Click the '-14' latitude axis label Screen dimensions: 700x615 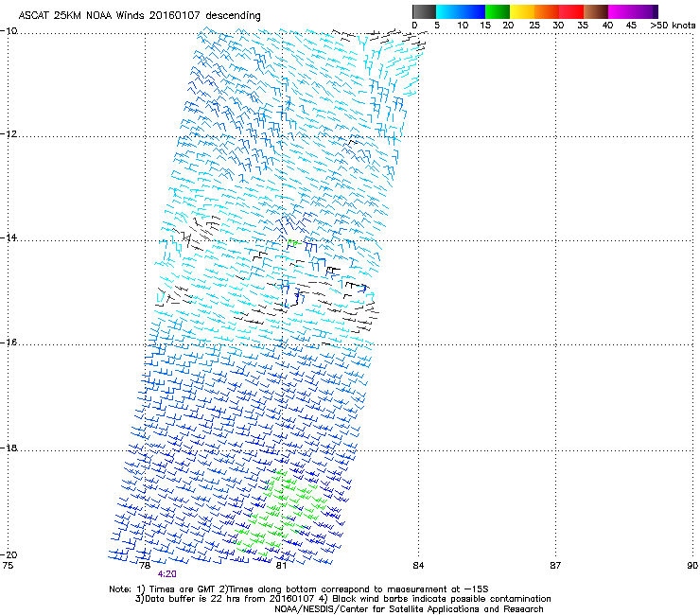pos(9,237)
